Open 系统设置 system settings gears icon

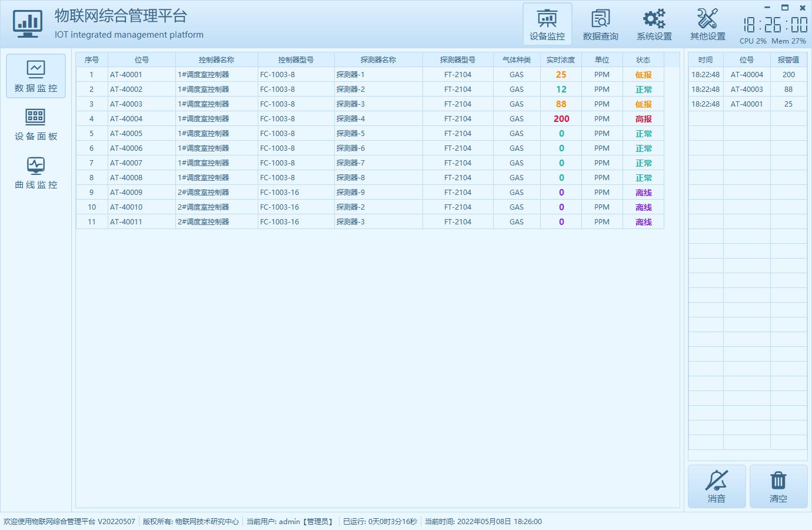[654, 24]
